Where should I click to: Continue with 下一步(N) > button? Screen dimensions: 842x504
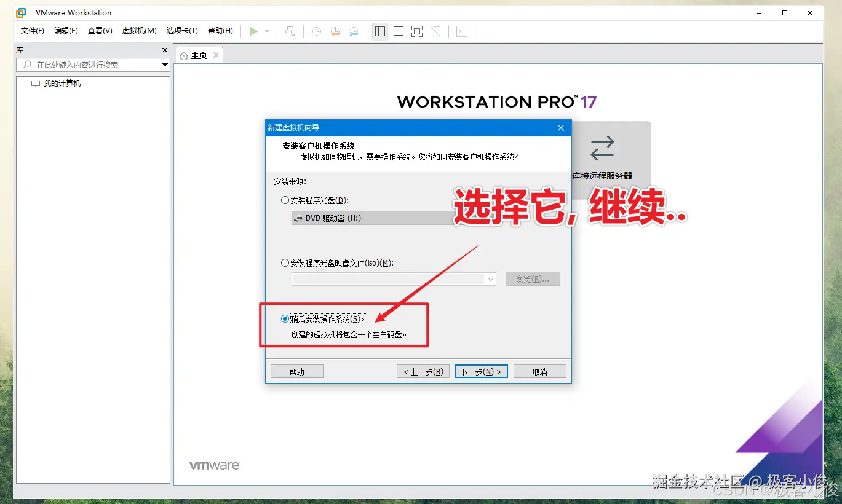482,372
